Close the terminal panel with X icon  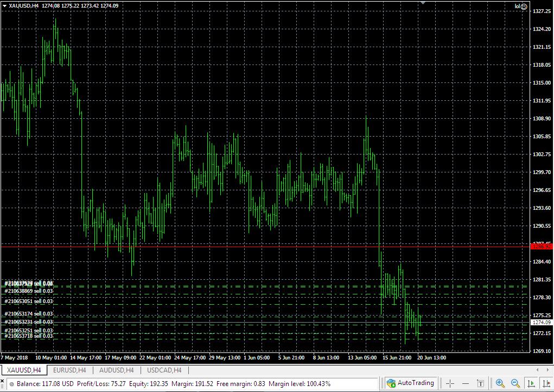point(2,381)
